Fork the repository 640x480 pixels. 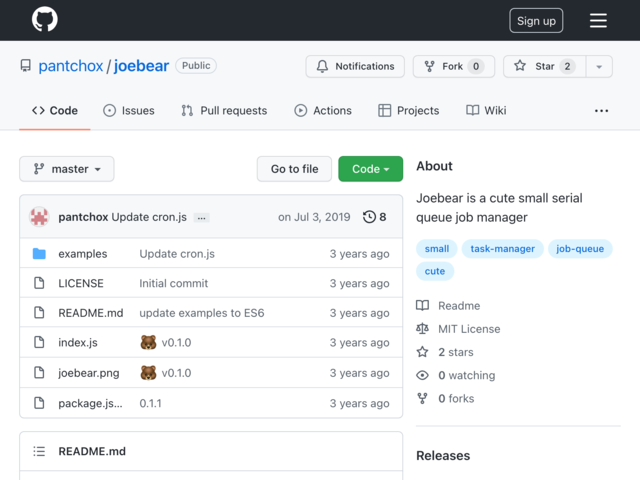tap(453, 66)
